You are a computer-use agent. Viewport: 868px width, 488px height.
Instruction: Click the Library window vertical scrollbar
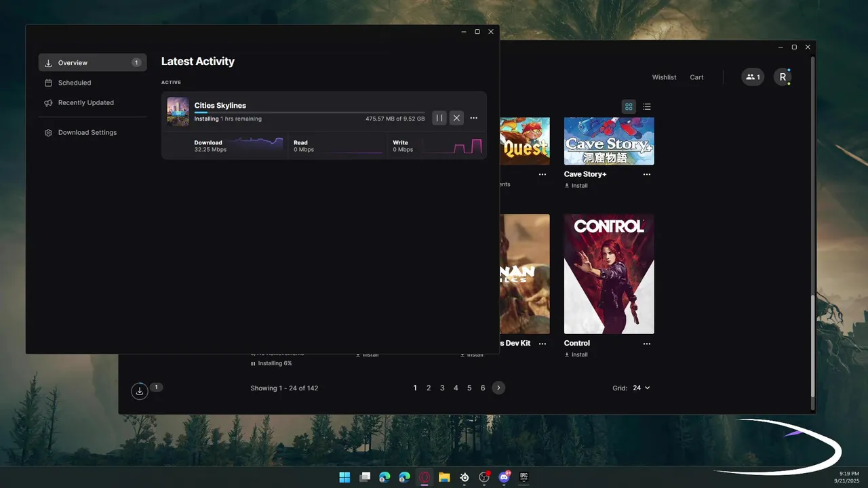(x=813, y=346)
